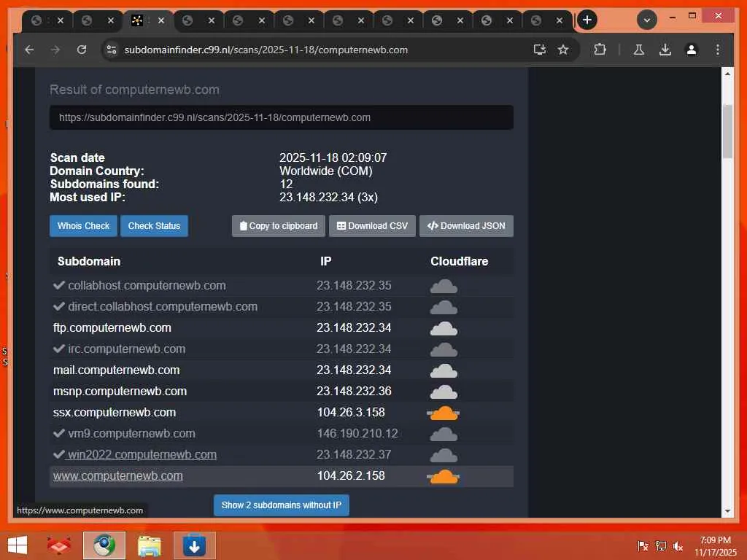747x560 pixels.
Task: Switch to the second browser tab
Action: coord(87,20)
